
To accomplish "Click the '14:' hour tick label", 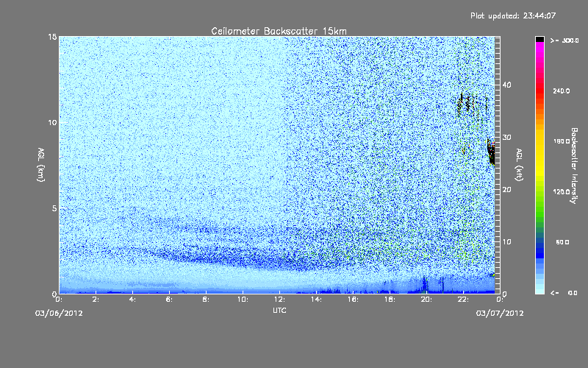I will (x=316, y=300).
